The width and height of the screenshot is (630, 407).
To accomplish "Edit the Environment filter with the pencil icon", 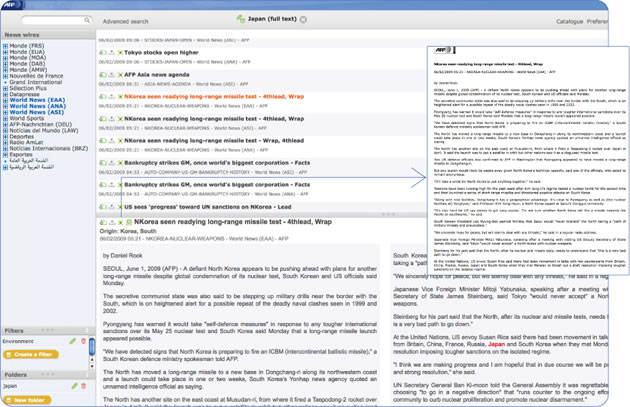I will coord(73,341).
